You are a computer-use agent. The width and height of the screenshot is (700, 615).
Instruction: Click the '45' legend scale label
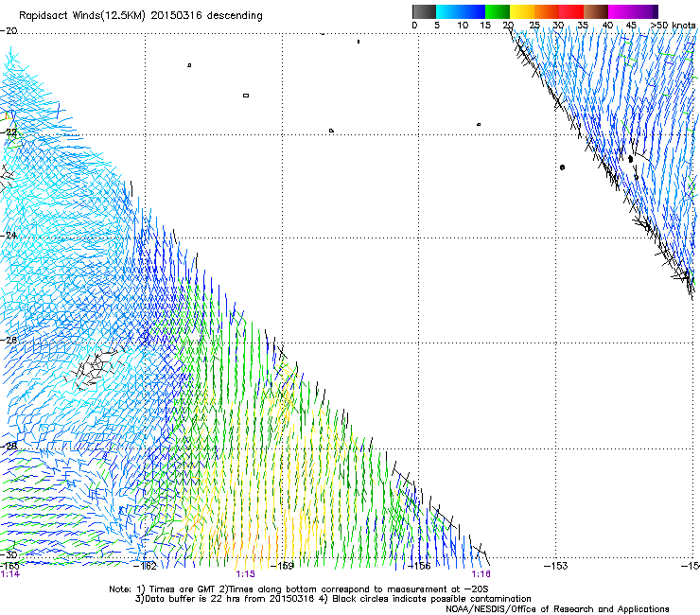point(631,25)
